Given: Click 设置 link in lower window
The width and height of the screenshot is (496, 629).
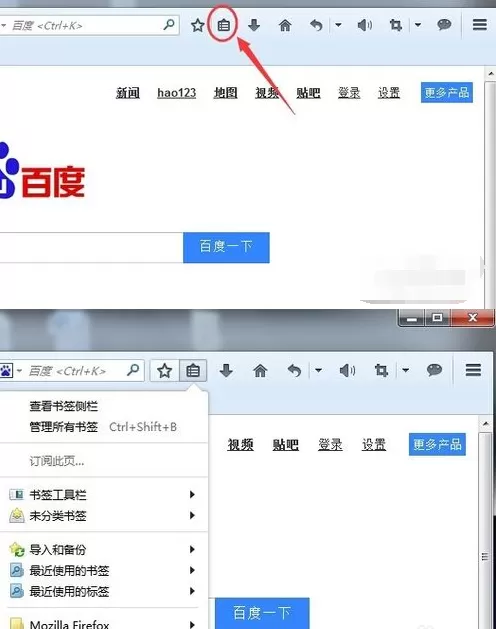Looking at the screenshot, I should tap(374, 445).
